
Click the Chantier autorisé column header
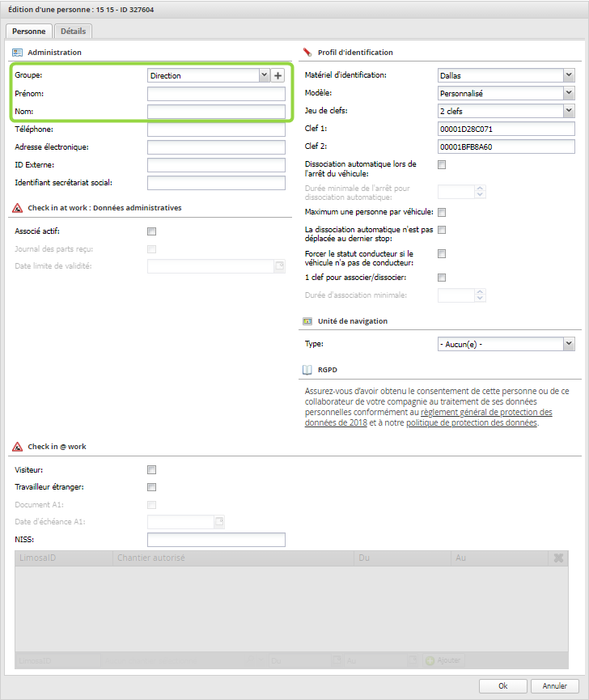pyautogui.click(x=233, y=558)
